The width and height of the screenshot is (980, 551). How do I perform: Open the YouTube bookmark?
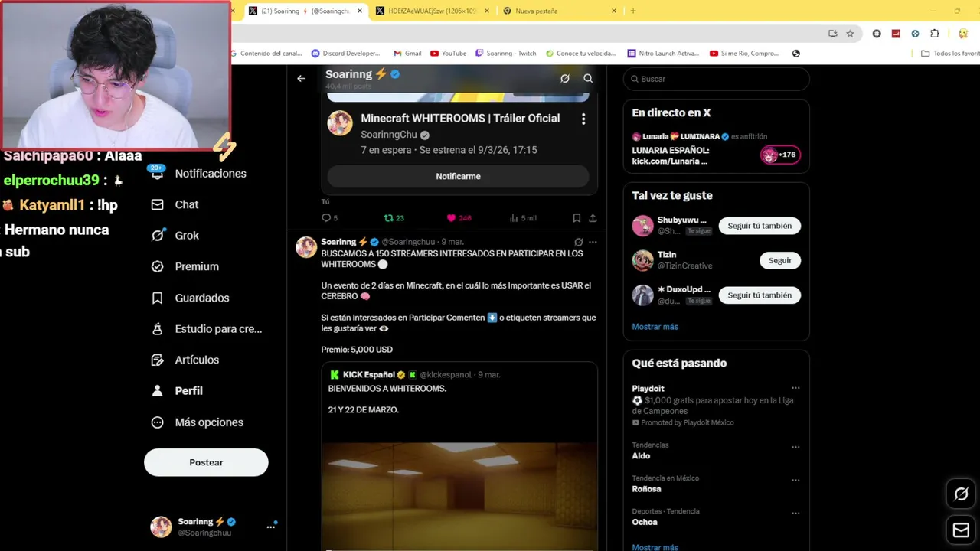click(x=449, y=54)
